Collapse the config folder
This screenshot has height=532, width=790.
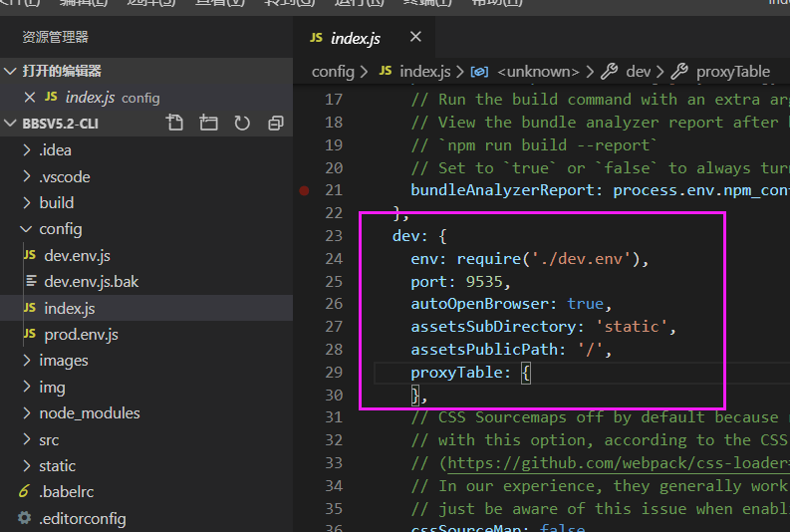60,229
